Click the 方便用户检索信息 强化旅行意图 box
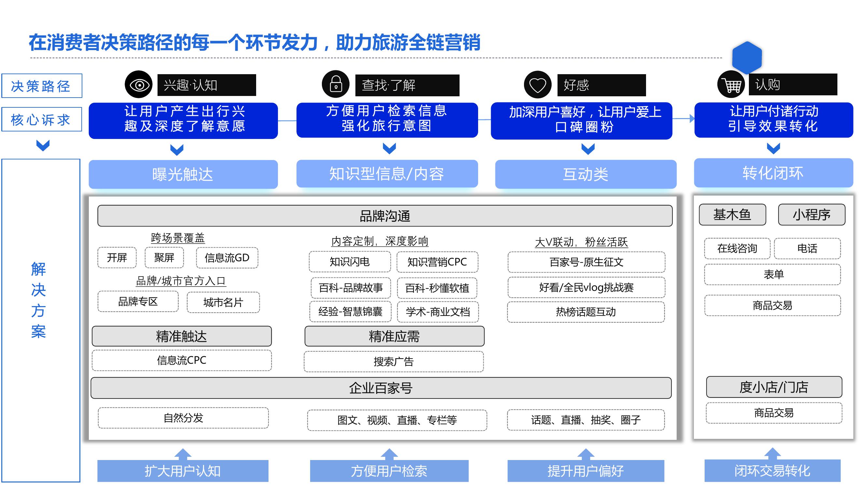The height and width of the screenshot is (488, 868). pos(387,120)
